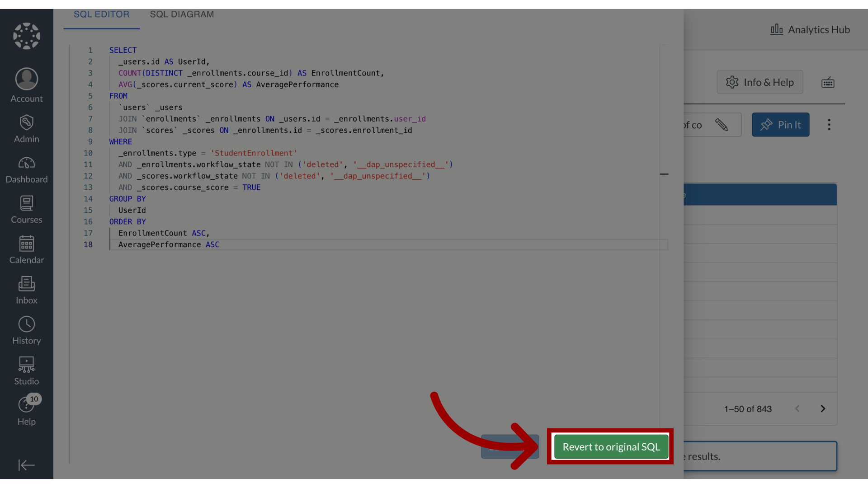Screen dimensions: 868x488
Task: Collapse the left sidebar navigation
Action: (26, 465)
